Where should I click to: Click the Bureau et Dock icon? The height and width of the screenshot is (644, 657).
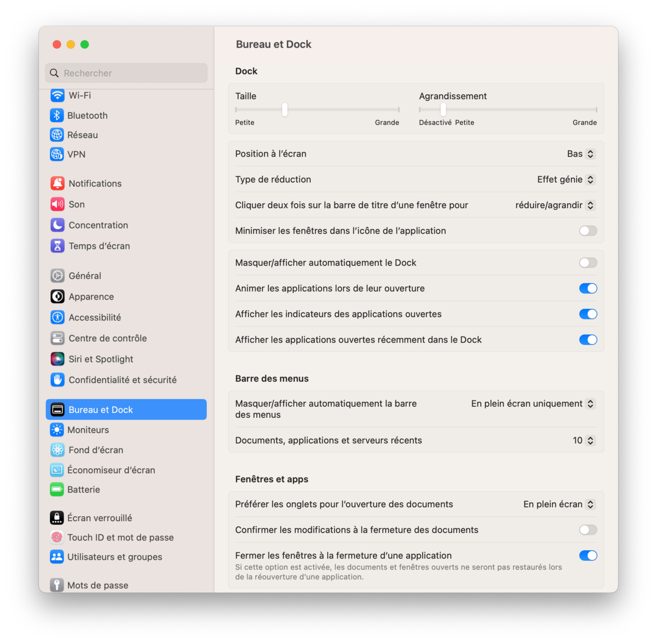pos(57,410)
